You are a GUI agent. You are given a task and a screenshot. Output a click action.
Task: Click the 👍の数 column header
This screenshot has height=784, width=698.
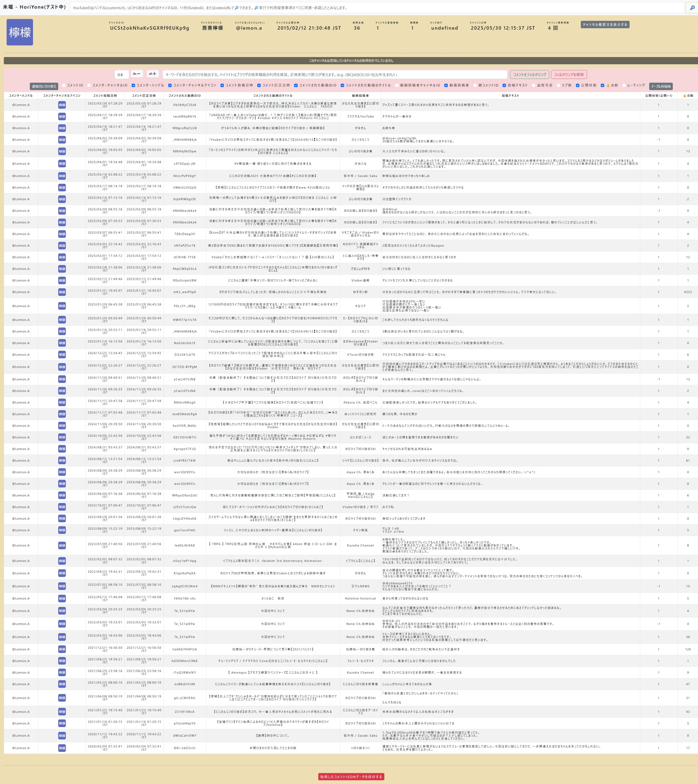tap(688, 95)
